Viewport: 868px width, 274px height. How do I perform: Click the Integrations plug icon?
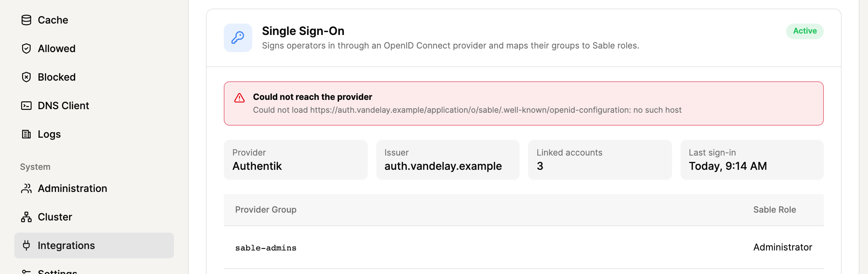(26, 245)
